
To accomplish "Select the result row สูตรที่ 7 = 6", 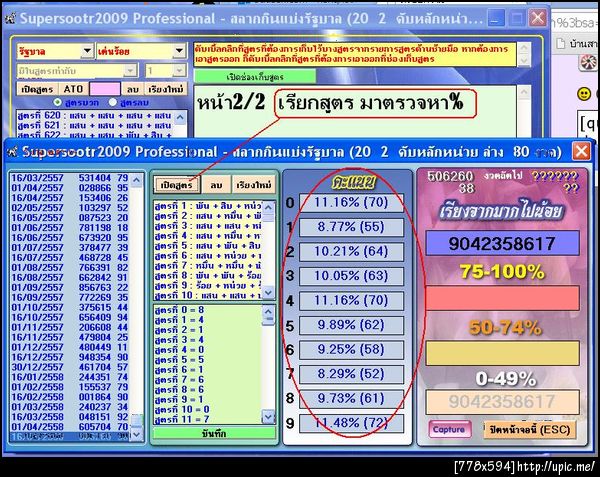I will tap(209, 379).
